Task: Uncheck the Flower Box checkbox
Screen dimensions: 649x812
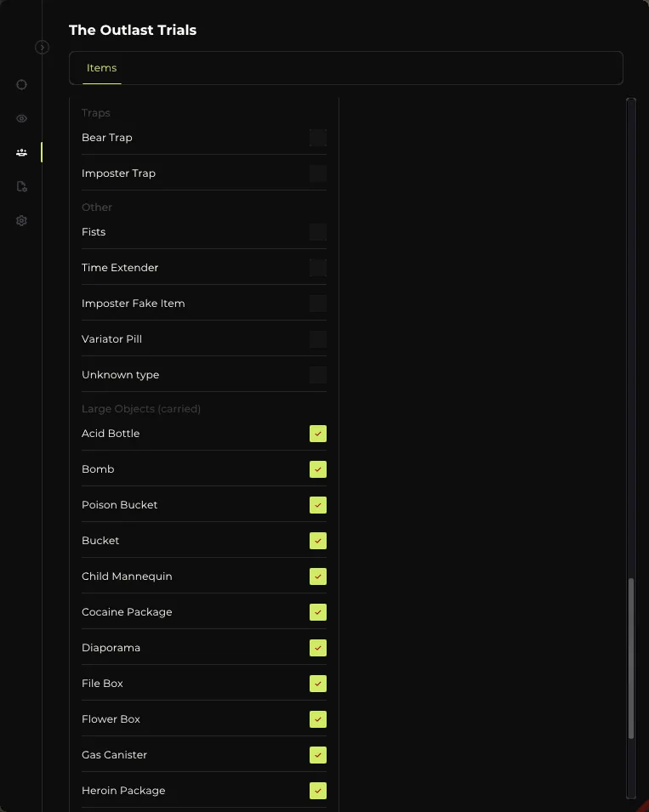Action: click(318, 719)
